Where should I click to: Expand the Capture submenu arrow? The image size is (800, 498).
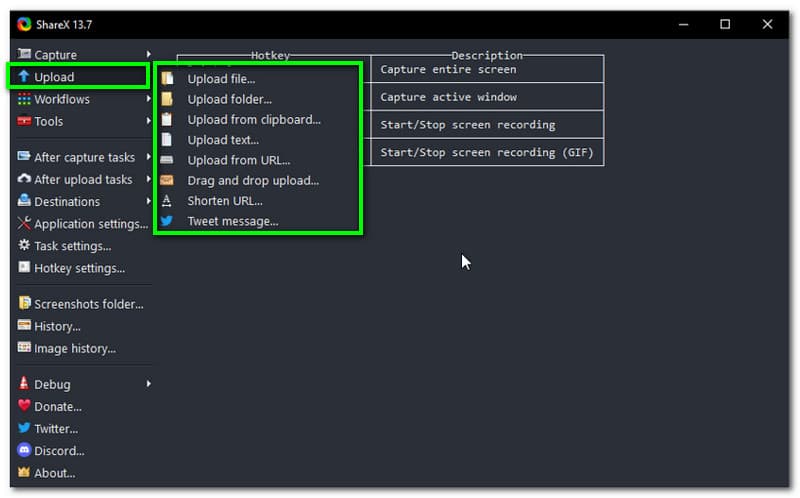click(x=148, y=54)
